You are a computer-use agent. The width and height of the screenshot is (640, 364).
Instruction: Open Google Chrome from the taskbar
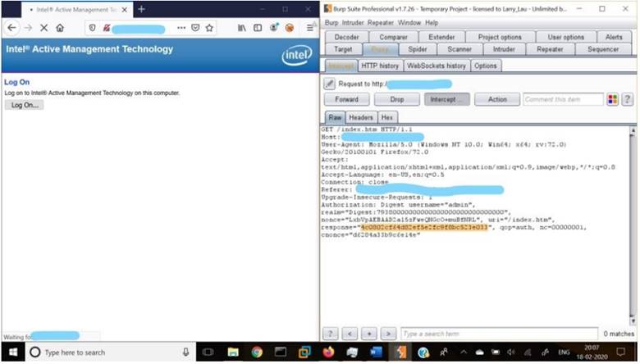pos(257,353)
